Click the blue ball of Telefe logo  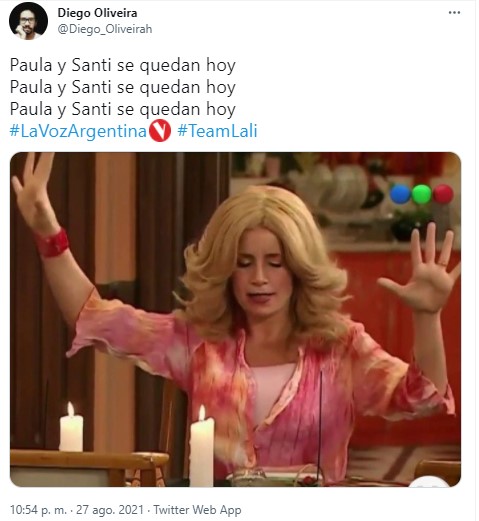coord(400,194)
